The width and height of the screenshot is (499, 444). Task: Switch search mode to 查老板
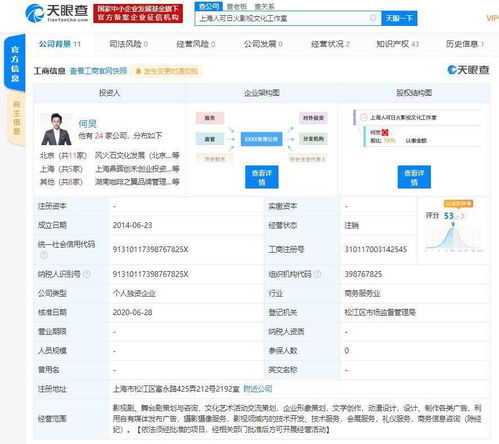[237, 6]
